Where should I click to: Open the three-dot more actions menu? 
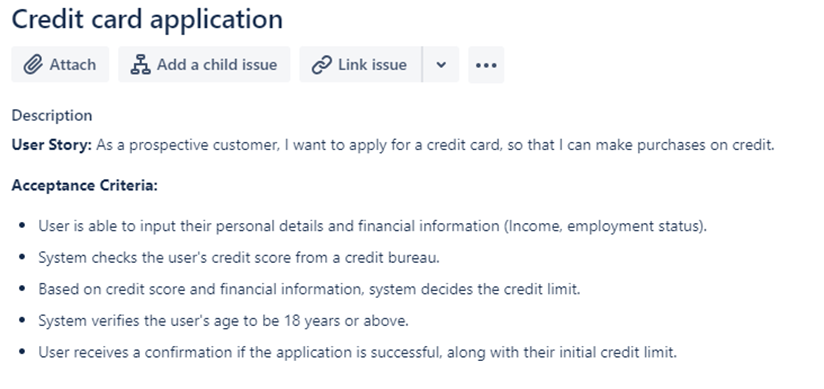coord(486,65)
